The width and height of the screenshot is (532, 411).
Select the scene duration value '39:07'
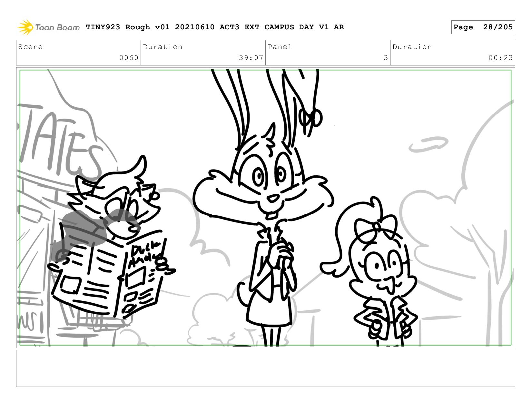click(x=251, y=58)
